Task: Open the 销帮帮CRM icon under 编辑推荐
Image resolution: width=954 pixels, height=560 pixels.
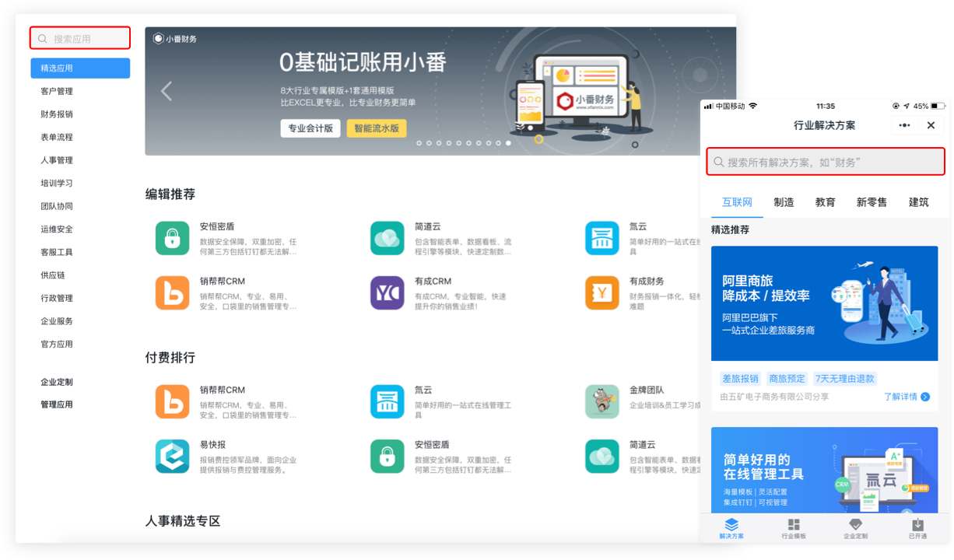Action: coord(172,292)
